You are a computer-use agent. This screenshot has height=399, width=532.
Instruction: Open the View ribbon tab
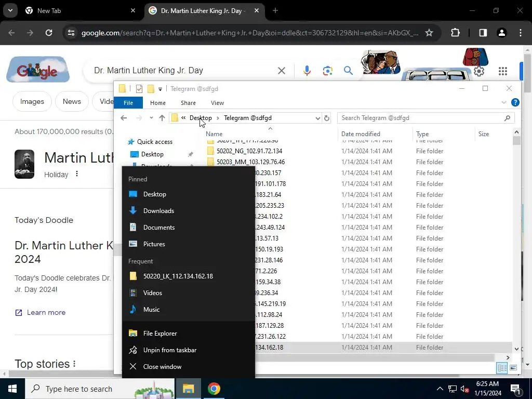217,103
